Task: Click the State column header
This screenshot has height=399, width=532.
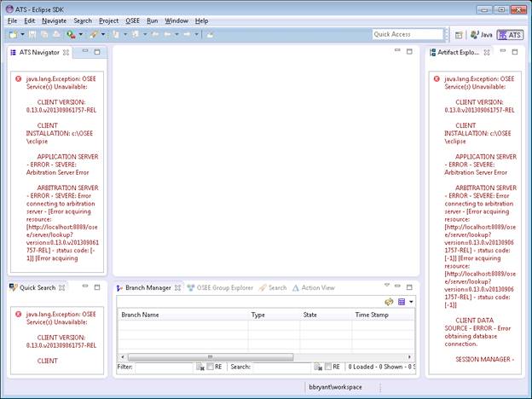Action: coord(326,315)
